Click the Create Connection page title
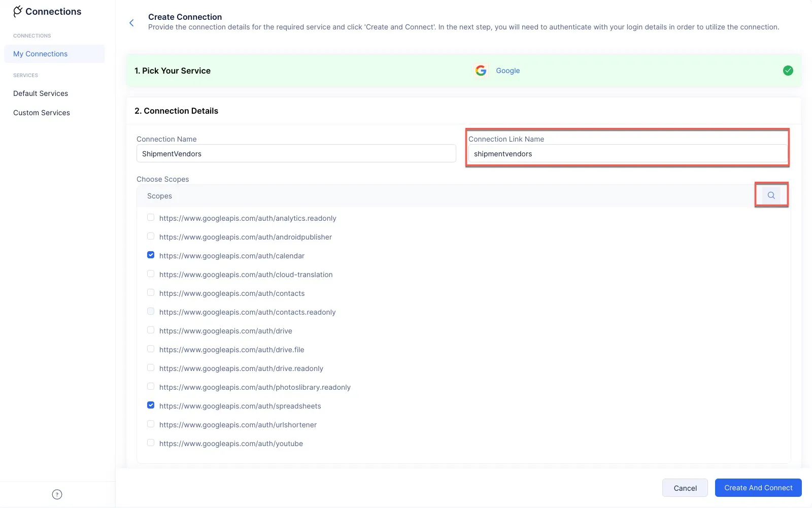The image size is (812, 508). pyautogui.click(x=185, y=17)
